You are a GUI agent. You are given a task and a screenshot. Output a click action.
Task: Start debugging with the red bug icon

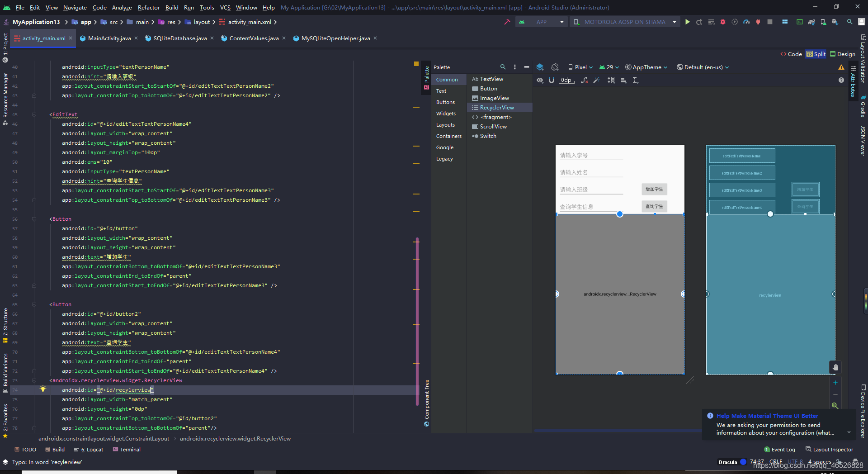pyautogui.click(x=723, y=22)
